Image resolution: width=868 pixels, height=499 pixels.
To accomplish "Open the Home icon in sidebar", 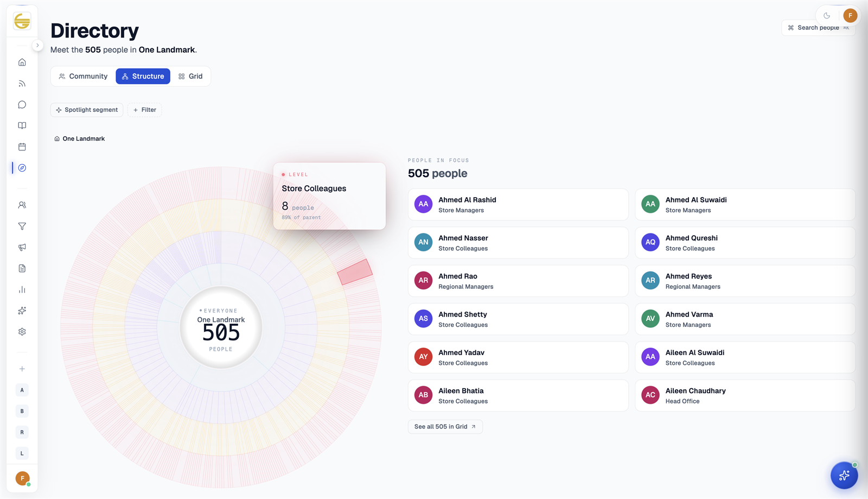I will 22,62.
